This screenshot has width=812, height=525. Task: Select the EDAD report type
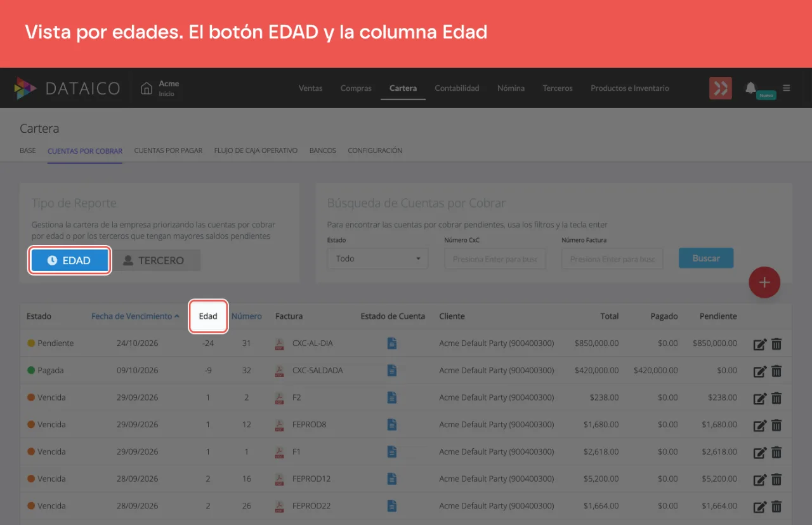[x=70, y=260]
